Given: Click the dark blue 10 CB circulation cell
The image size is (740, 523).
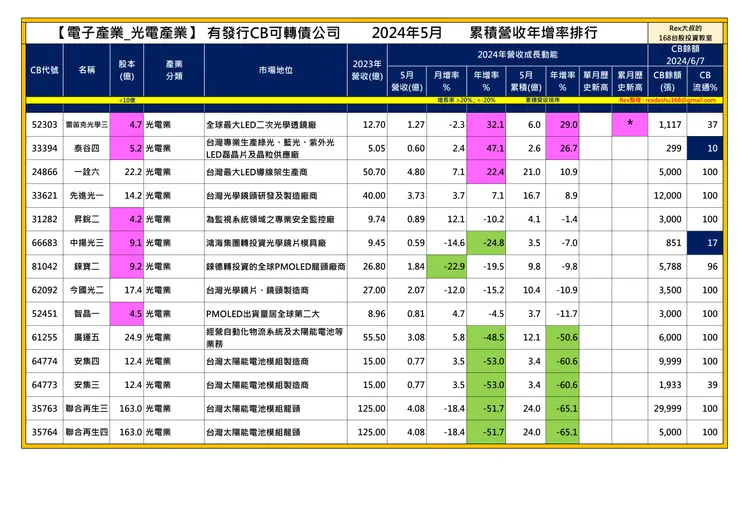Looking at the screenshot, I should [705, 148].
